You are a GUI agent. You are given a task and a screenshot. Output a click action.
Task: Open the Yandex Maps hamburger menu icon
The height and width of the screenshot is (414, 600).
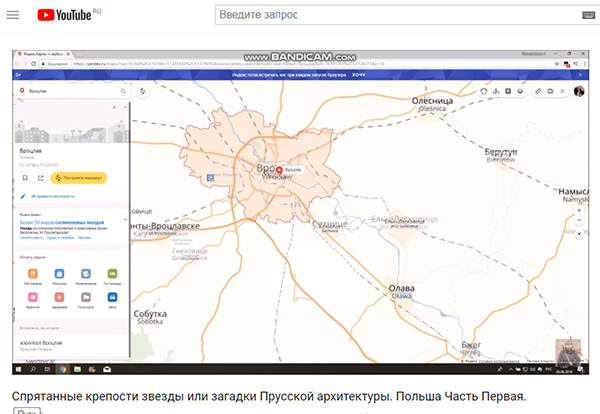click(x=562, y=91)
